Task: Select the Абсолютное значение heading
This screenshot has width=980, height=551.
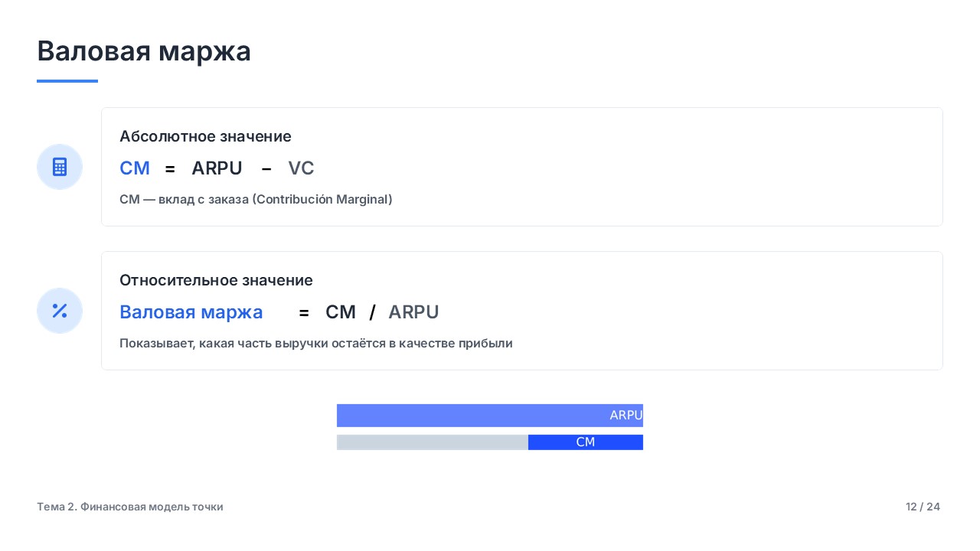Action: point(205,136)
